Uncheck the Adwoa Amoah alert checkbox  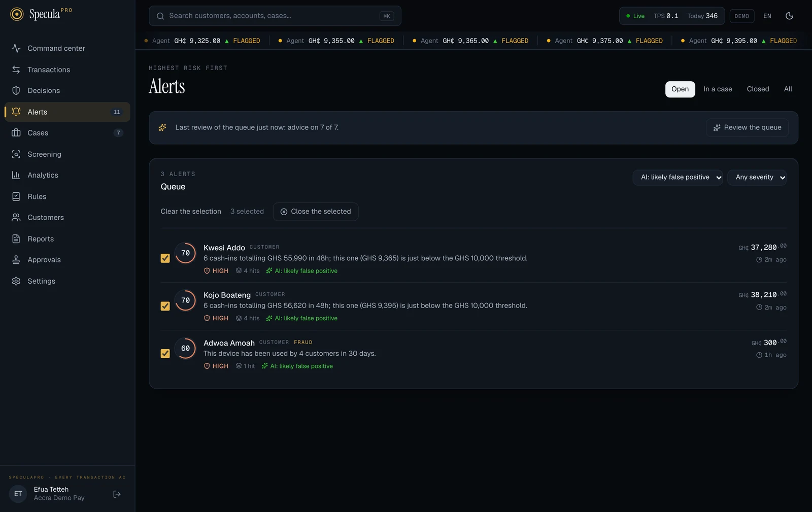[x=165, y=354]
